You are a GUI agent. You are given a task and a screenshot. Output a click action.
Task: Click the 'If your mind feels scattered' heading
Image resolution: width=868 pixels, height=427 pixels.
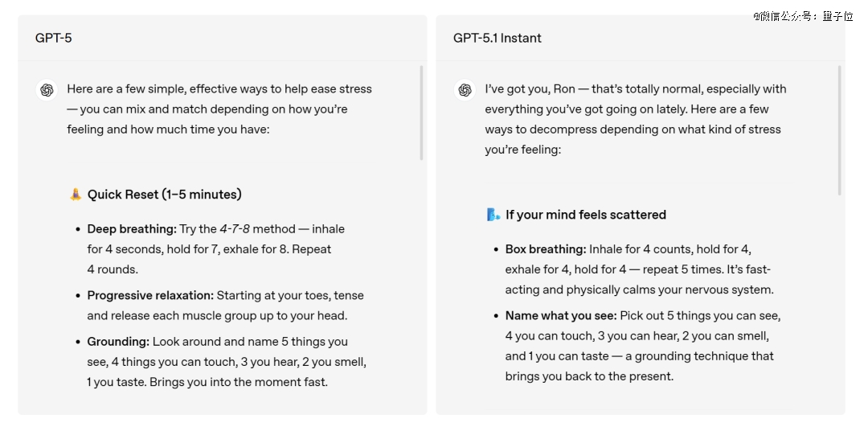(x=585, y=215)
